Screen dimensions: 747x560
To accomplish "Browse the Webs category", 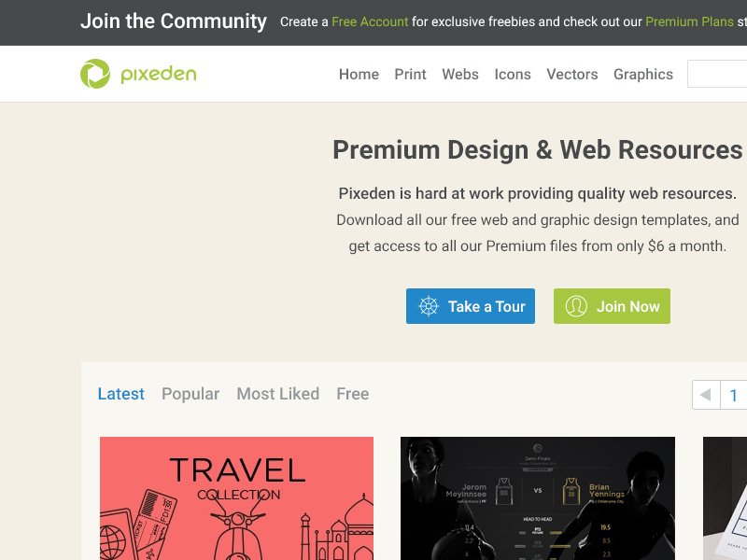I will point(460,75).
